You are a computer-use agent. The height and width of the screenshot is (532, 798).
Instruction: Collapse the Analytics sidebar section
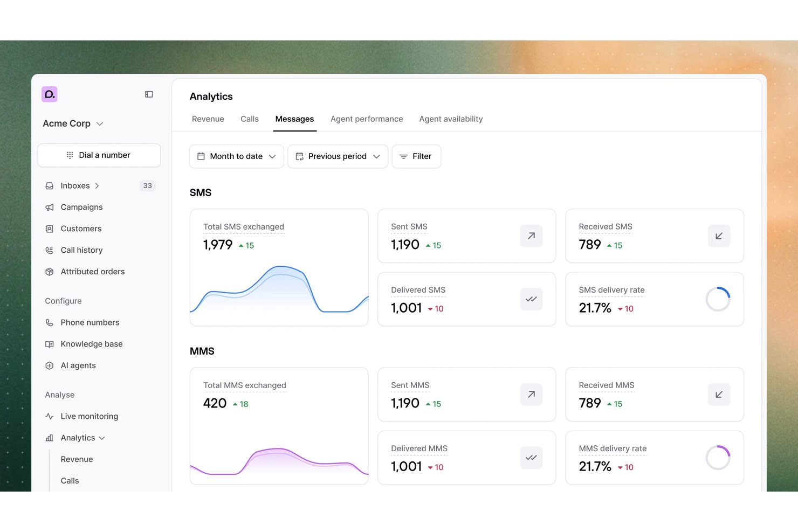tap(102, 438)
